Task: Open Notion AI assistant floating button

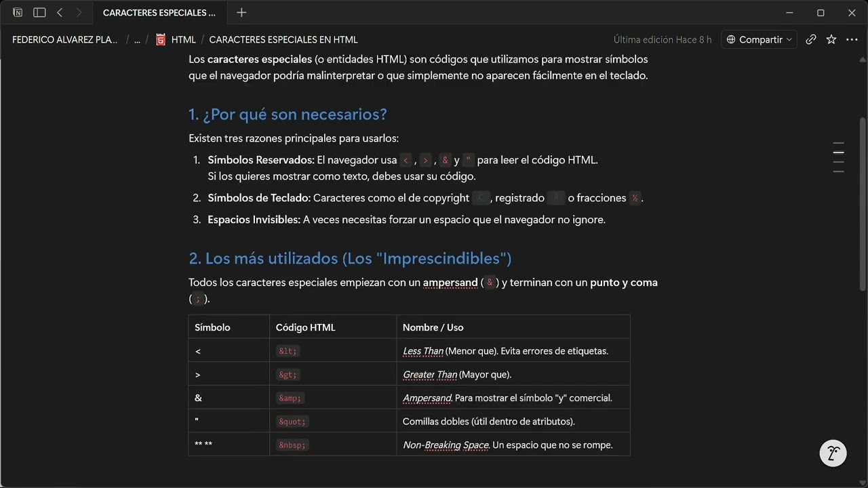Action: (x=833, y=453)
